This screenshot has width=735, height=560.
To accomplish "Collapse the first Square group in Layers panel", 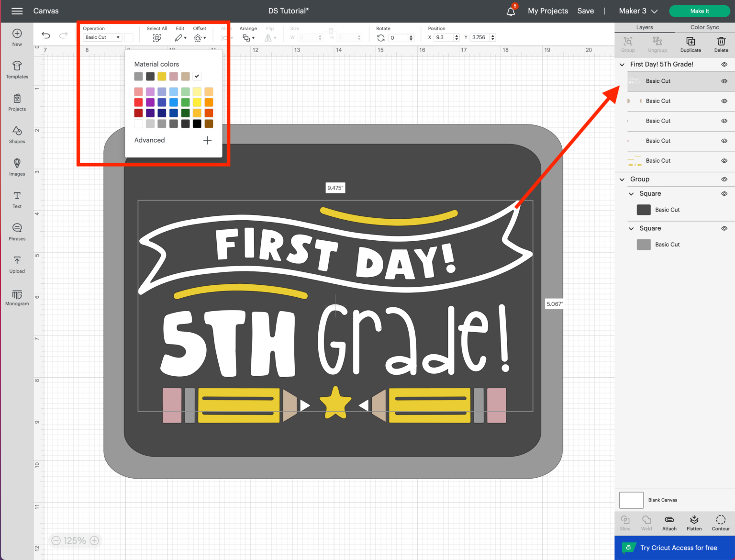I will coord(631,193).
